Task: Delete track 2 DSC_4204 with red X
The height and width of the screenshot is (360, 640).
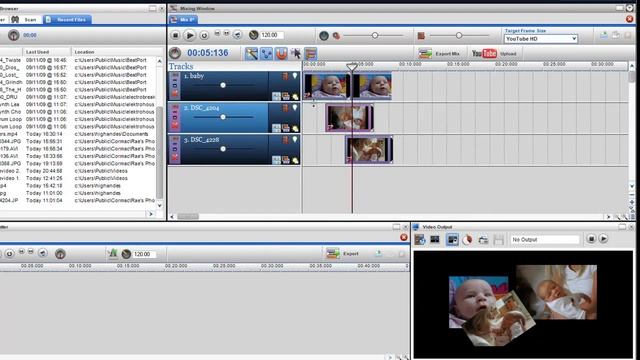Action: pos(175,126)
